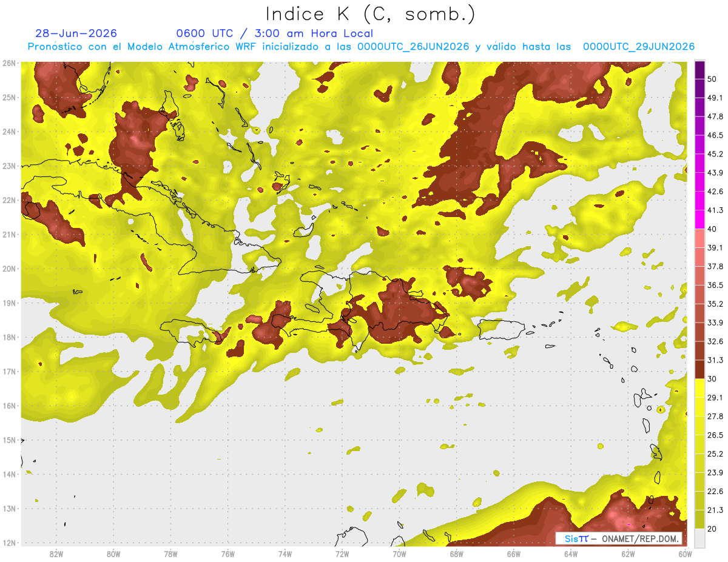Click the longitude label "64W"
This screenshot has width=728, height=562.
571,554
